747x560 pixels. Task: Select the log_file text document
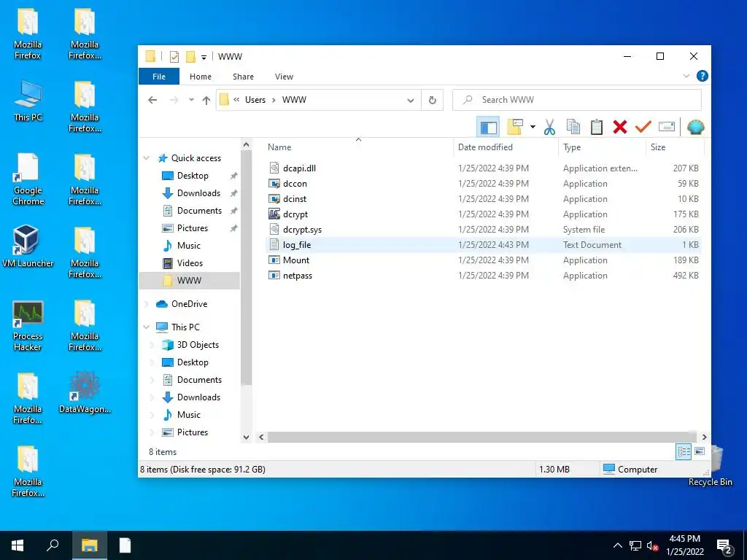pos(483,245)
